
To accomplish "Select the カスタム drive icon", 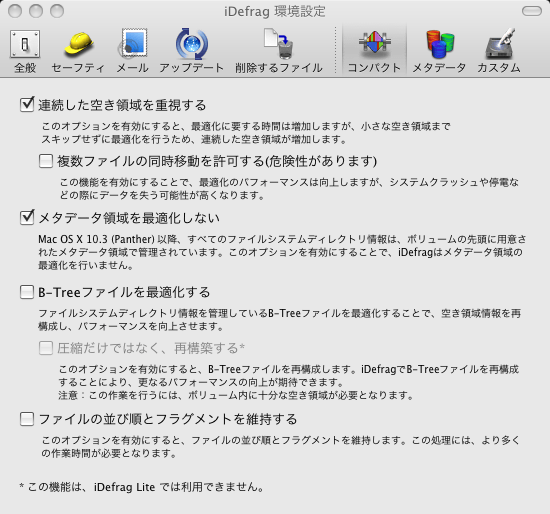I will point(499,44).
